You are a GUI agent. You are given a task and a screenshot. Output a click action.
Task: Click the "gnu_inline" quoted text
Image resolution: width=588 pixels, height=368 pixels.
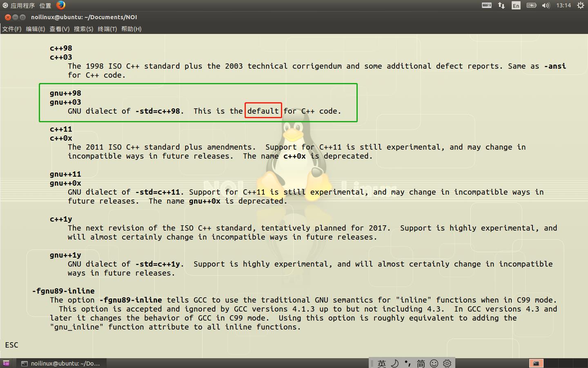[x=77, y=327]
